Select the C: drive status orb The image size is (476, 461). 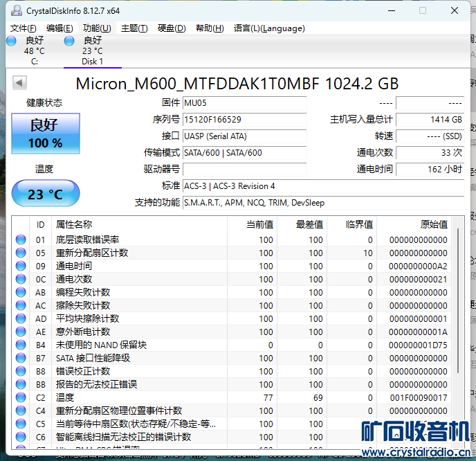click(x=11, y=41)
